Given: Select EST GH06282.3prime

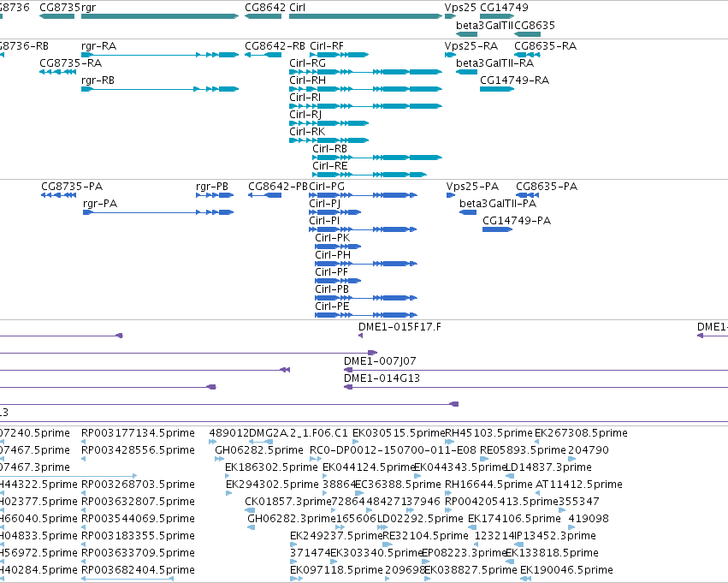Looking at the screenshot, I should coord(252,527).
